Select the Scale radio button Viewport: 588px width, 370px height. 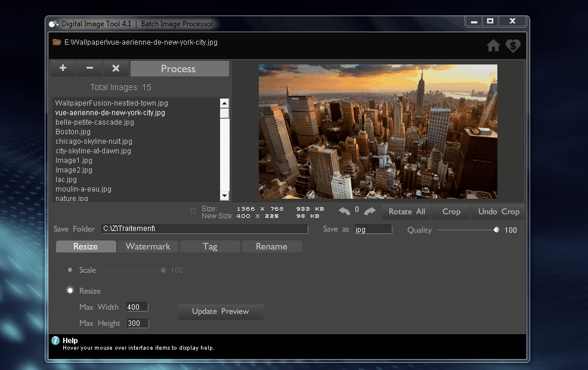coord(70,269)
